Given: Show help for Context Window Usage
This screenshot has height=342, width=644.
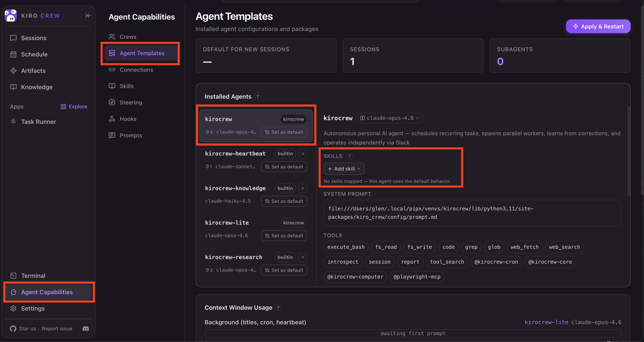Looking at the screenshot, I should pos(278,308).
